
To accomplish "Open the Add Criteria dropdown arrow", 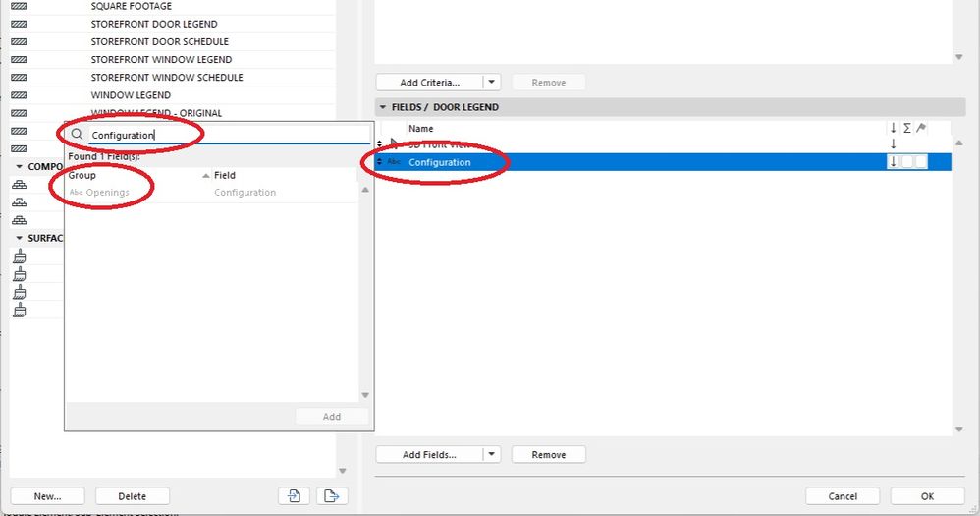I will tap(492, 82).
